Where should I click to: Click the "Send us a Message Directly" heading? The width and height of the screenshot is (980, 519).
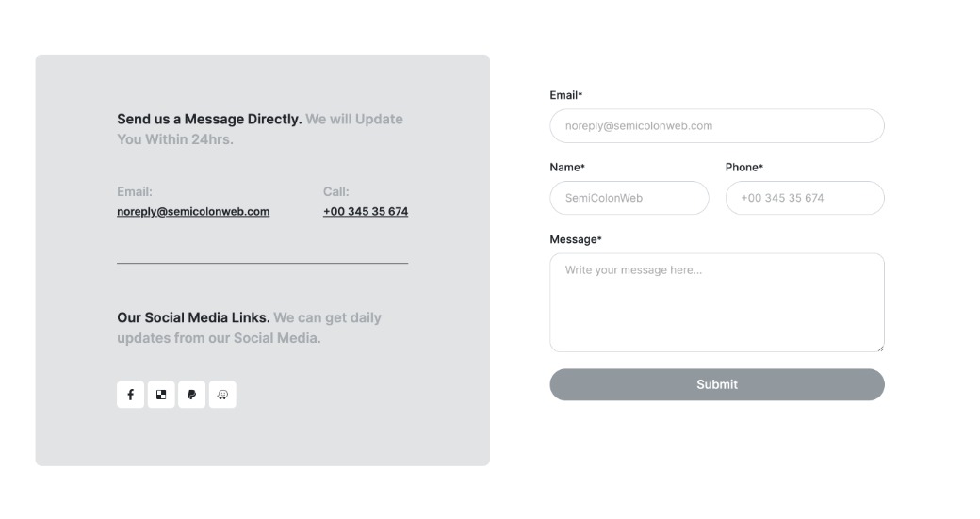209,120
